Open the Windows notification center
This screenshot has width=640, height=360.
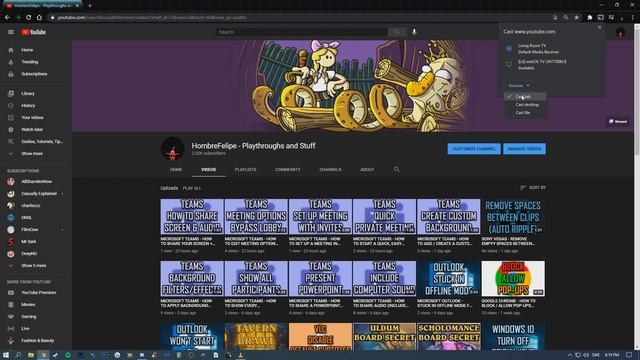[629, 355]
